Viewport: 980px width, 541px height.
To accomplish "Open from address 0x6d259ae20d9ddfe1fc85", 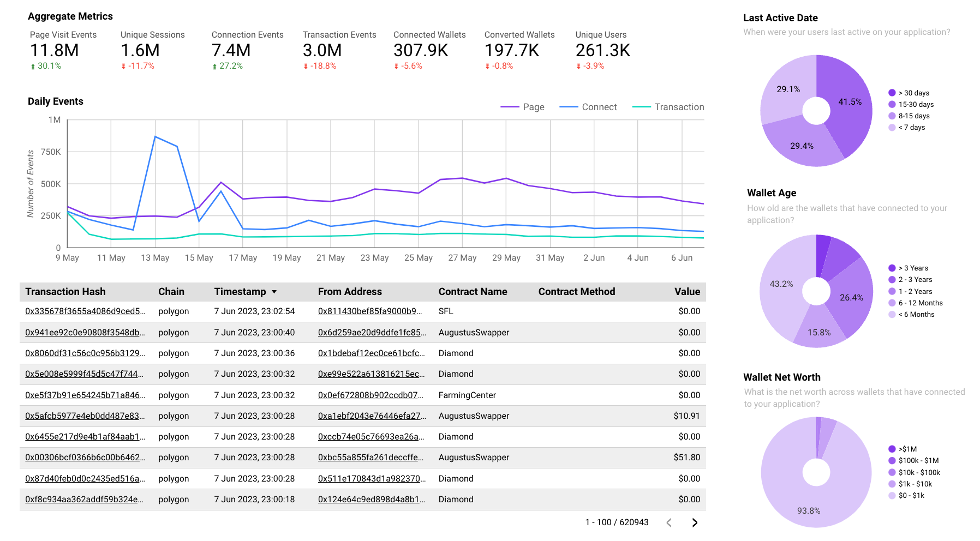I will [370, 332].
